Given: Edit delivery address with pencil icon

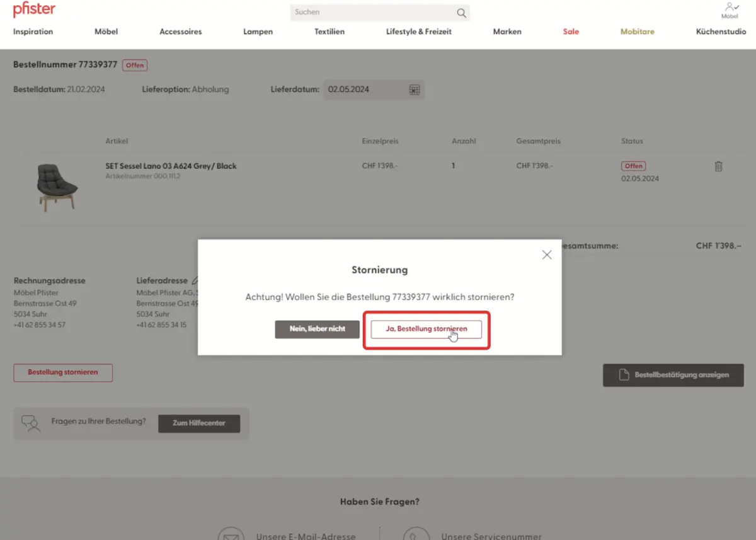Looking at the screenshot, I should 195,280.
